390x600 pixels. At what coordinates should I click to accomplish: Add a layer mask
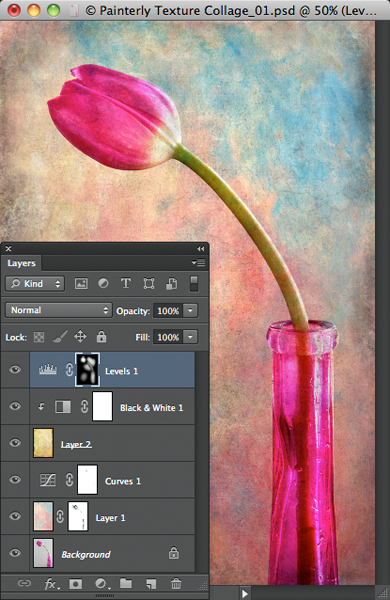coord(75,584)
